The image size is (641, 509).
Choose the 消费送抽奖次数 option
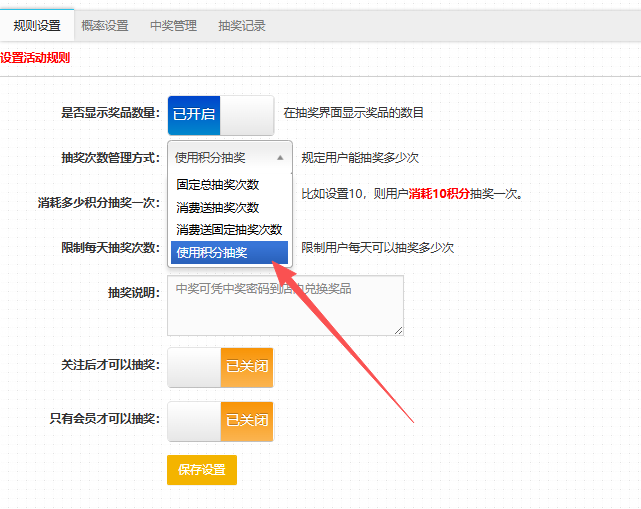pyautogui.click(x=218, y=208)
